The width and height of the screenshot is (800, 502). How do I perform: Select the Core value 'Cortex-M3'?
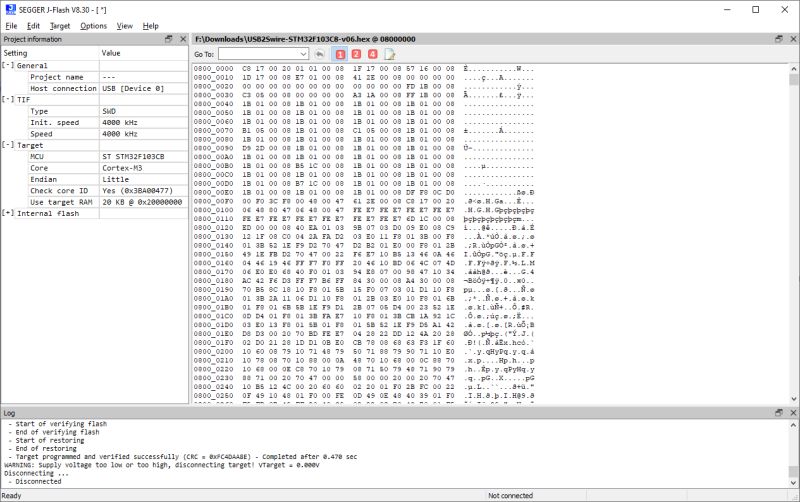point(122,168)
